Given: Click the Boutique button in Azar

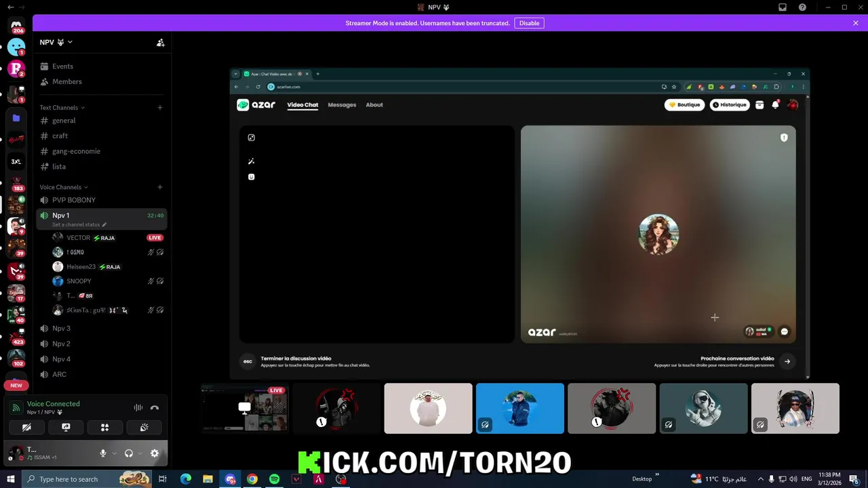Looking at the screenshot, I should click(684, 105).
